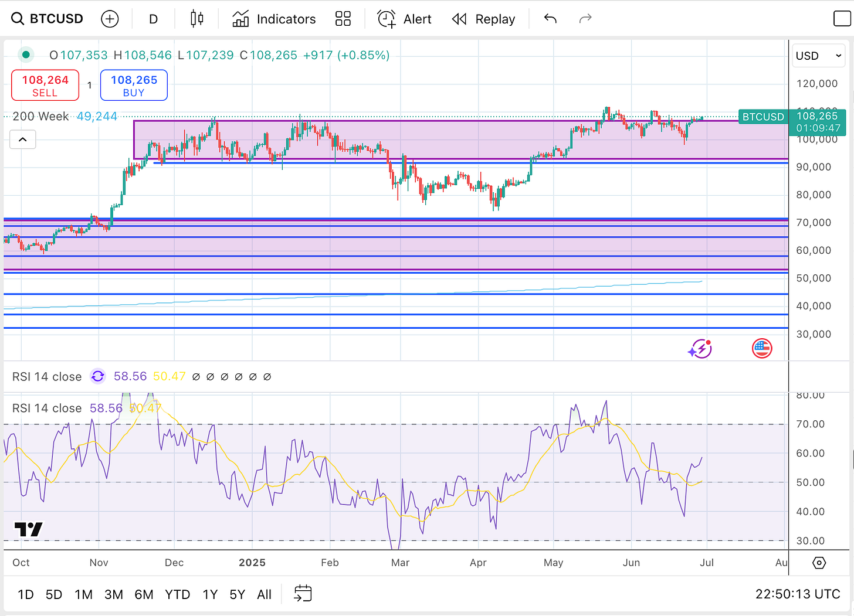This screenshot has height=616, width=854.
Task: Click the 108,265 BUY button
Action: point(134,86)
